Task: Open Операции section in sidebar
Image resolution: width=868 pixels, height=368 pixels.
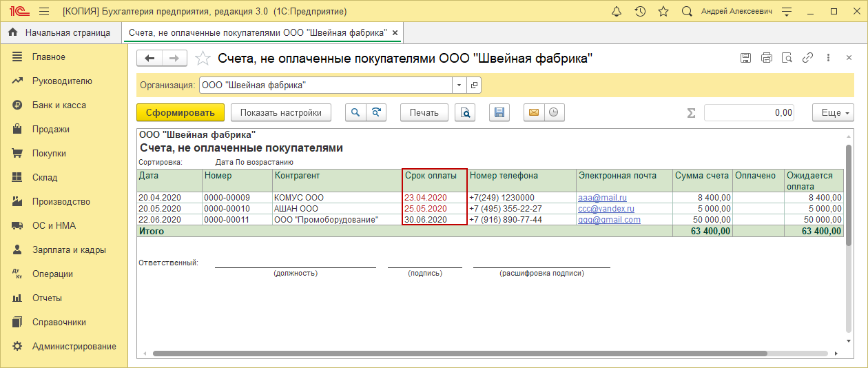Action: (x=52, y=274)
